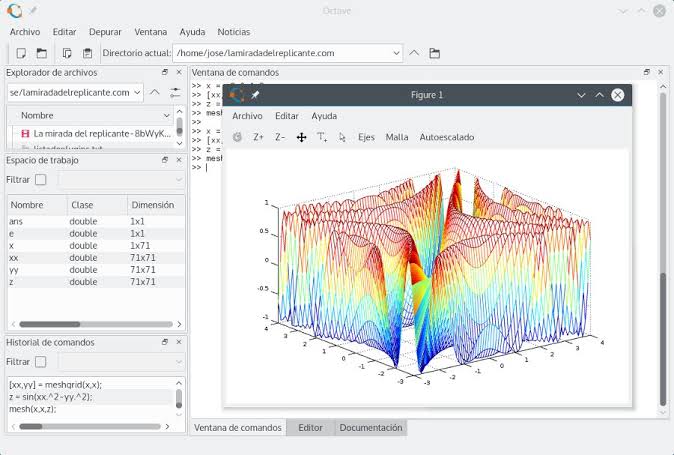674x455 pixels.
Task: Switch to the Documentación tab
Action: pyautogui.click(x=371, y=428)
